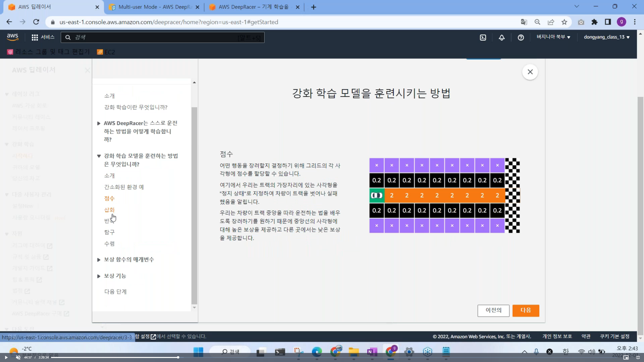Unmute video with speaker icon
Screen dimensions: 644x362
pyautogui.click(x=18, y=357)
